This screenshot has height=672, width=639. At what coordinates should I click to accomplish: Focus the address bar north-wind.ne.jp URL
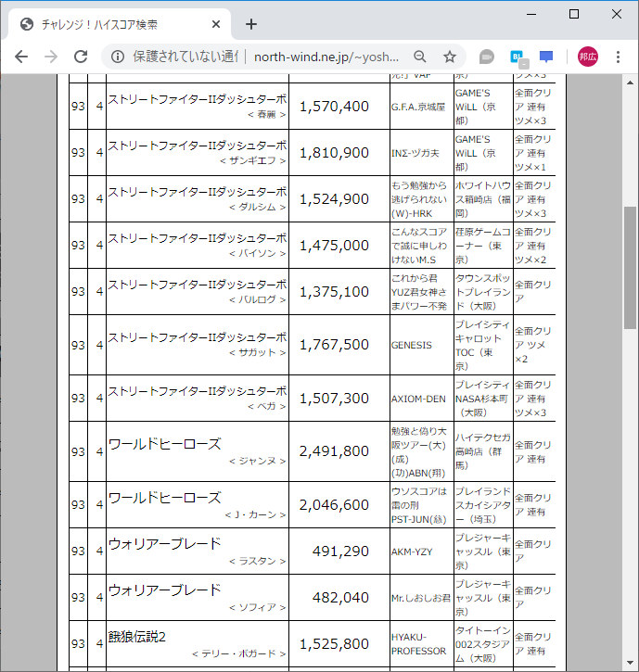coord(326,57)
